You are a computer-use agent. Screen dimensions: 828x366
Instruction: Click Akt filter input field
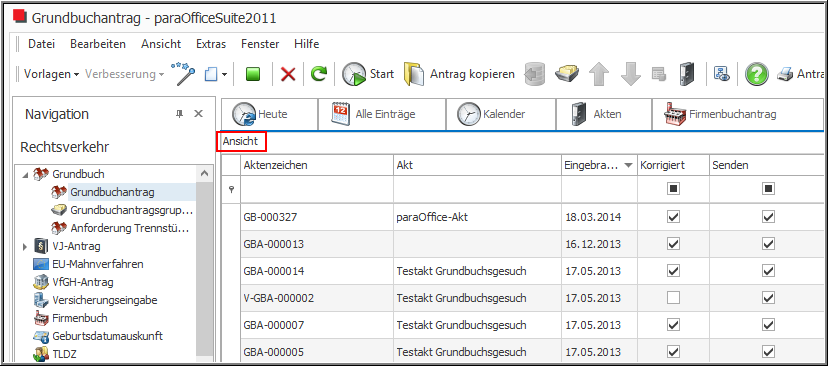[x=477, y=189]
